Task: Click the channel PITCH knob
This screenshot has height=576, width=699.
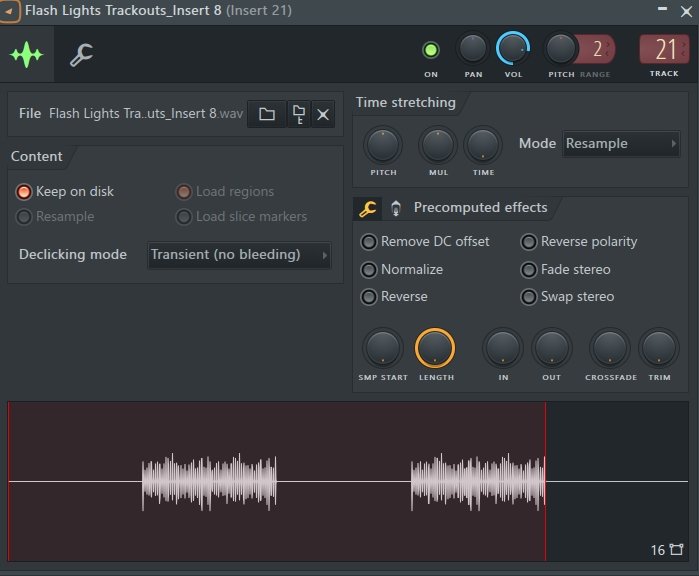Action: [560, 49]
